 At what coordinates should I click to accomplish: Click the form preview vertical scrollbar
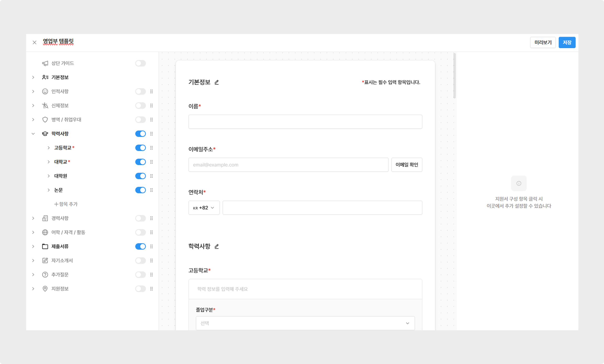pos(455,76)
